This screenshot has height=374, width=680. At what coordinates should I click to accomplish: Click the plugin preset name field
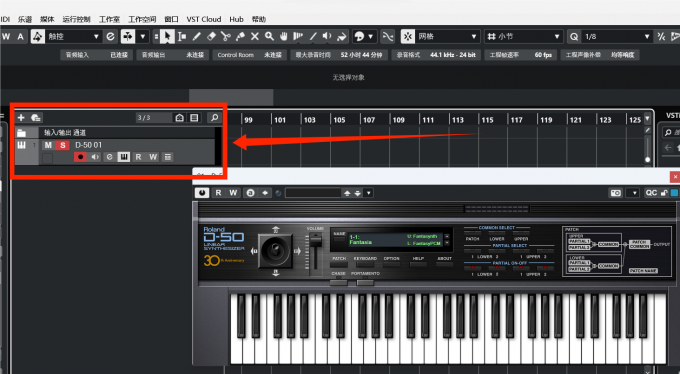(x=313, y=193)
